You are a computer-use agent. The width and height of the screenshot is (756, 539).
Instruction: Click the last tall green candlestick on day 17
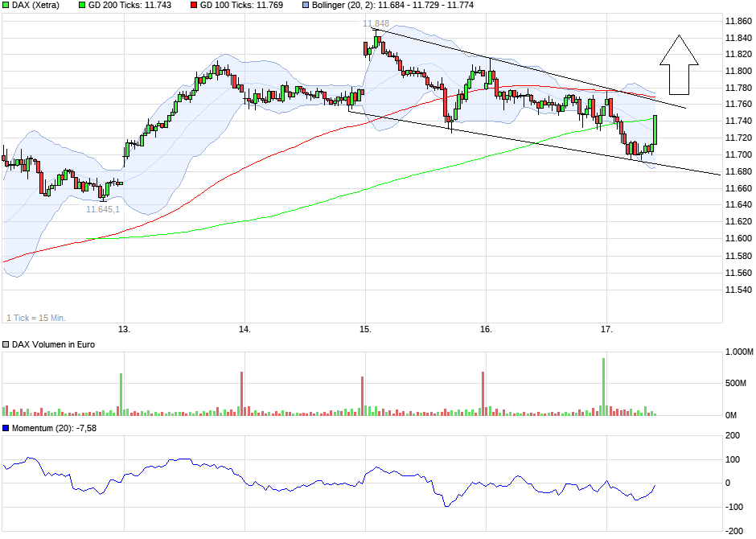tap(655, 130)
